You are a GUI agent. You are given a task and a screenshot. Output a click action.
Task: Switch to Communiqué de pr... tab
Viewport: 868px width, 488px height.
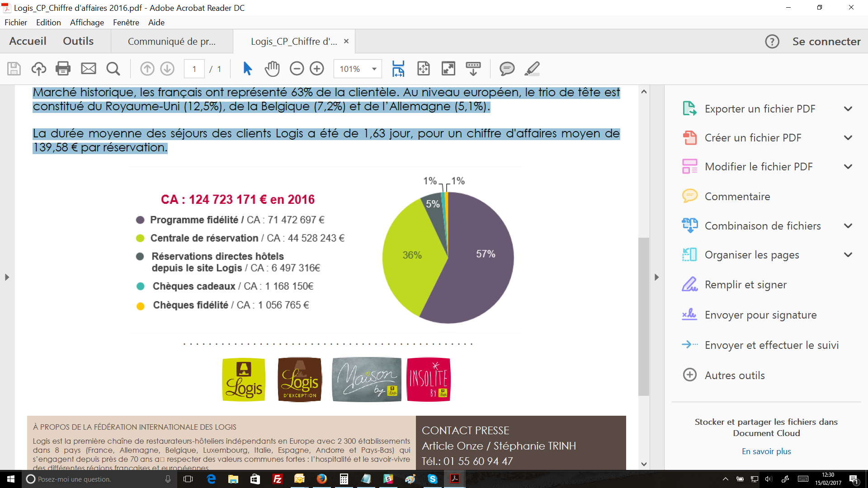coord(172,42)
